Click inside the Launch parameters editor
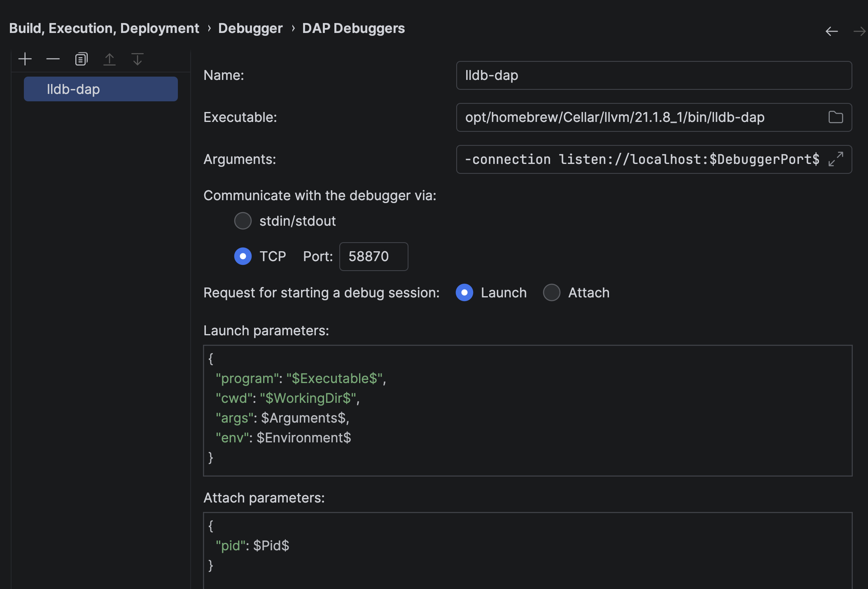868x589 pixels. (527, 411)
